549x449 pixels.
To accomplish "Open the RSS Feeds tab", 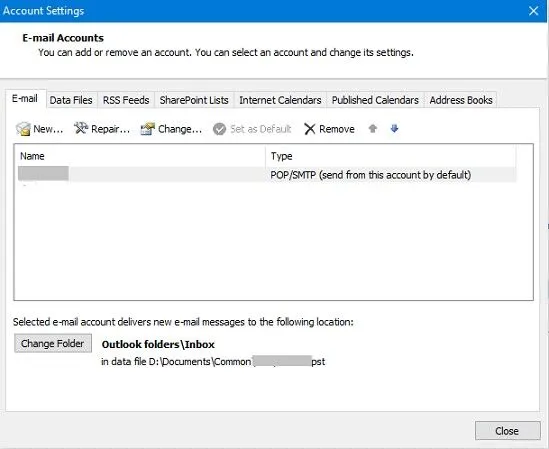I will pyautogui.click(x=126, y=100).
